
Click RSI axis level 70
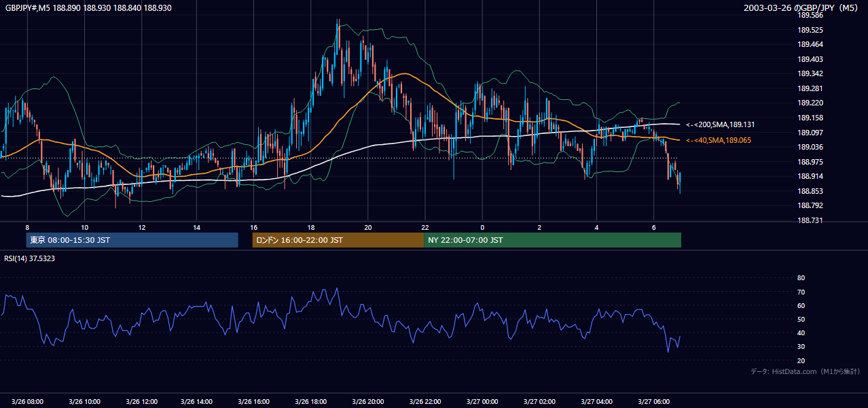(801, 292)
